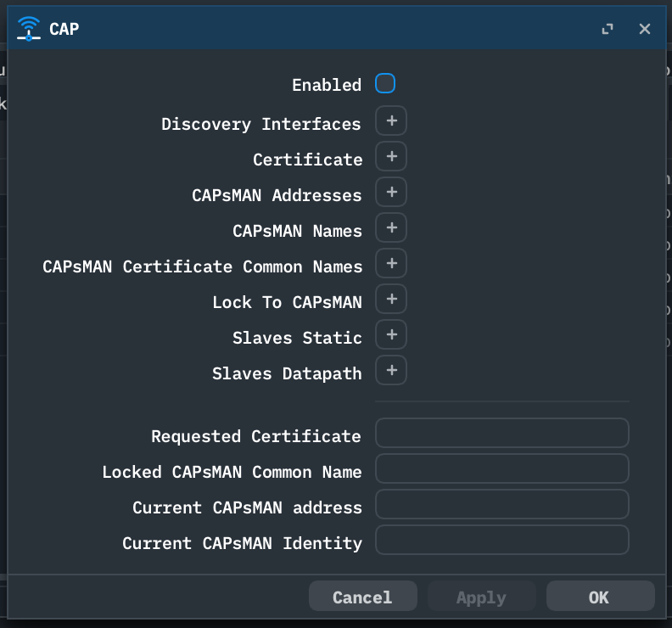Screen dimensions: 672x628
Task: Maximize the CAP dialog window
Action: 608,29
